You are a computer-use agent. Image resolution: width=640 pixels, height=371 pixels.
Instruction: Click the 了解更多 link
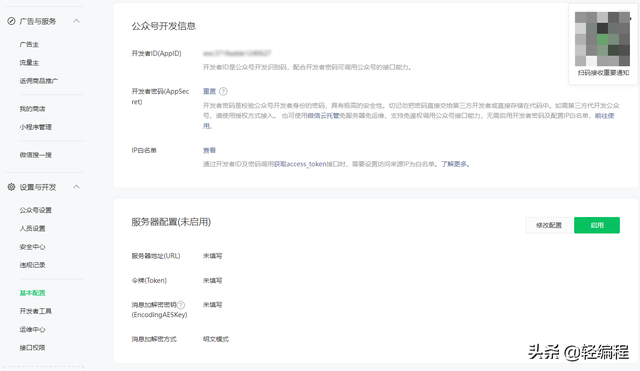point(455,164)
